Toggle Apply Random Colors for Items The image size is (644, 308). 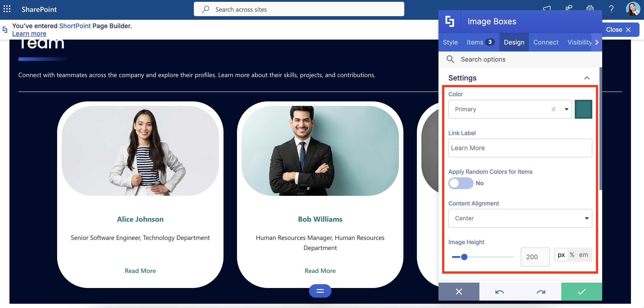(461, 183)
